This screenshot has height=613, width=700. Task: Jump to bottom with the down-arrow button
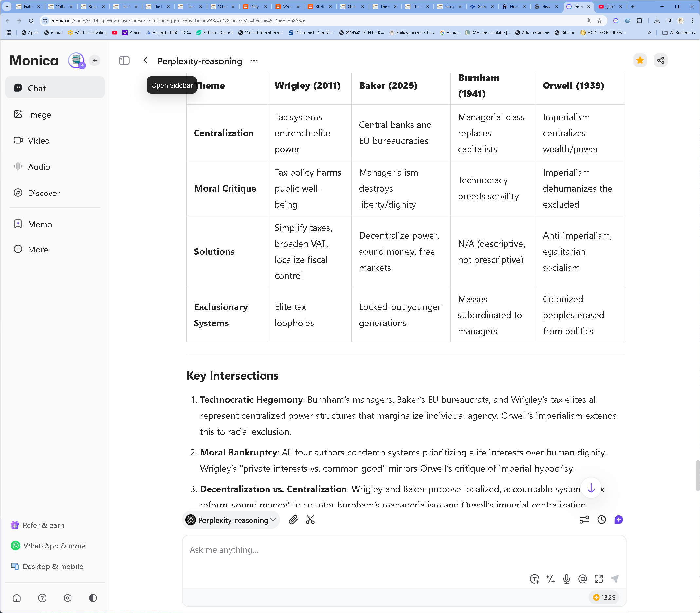tap(591, 488)
